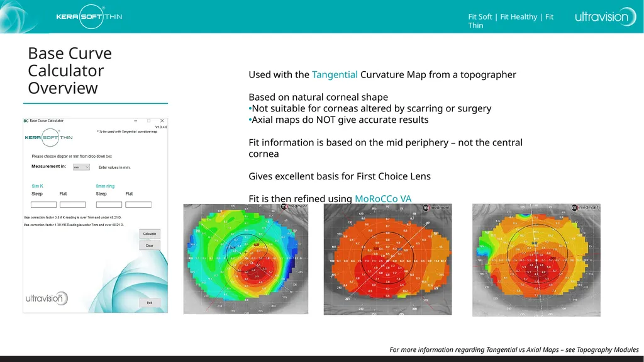The image size is (644, 362).
Task: Click the Calculate button
Action: click(150, 234)
